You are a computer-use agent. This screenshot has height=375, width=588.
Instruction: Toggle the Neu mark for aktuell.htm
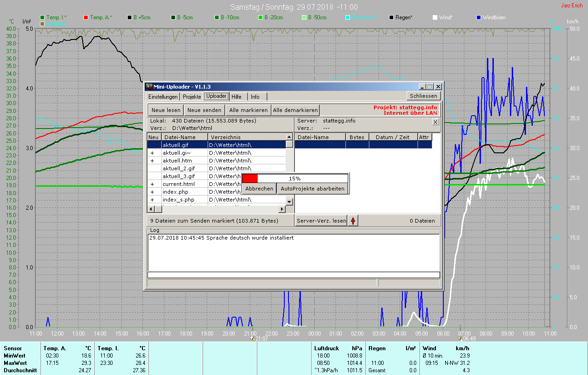pyautogui.click(x=153, y=161)
